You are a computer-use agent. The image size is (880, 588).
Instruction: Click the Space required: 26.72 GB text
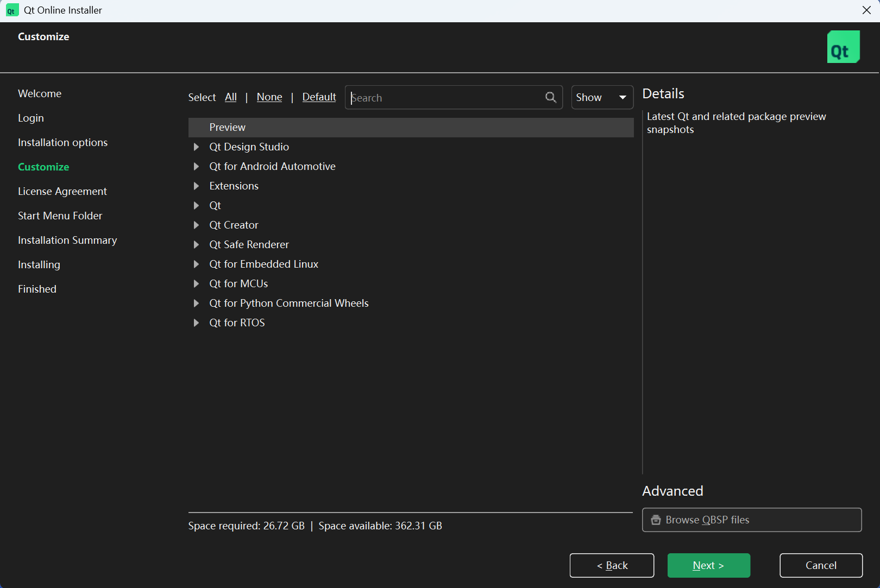pos(247,526)
